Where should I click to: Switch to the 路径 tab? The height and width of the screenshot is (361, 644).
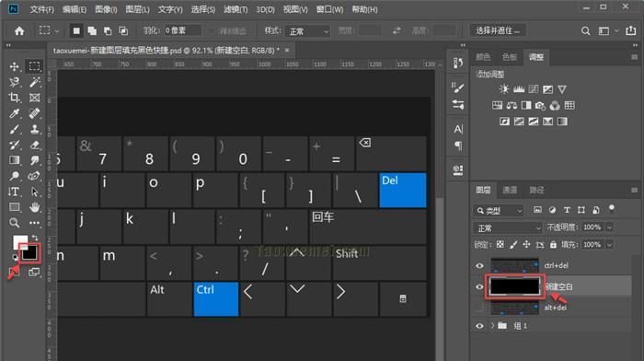pyautogui.click(x=536, y=190)
